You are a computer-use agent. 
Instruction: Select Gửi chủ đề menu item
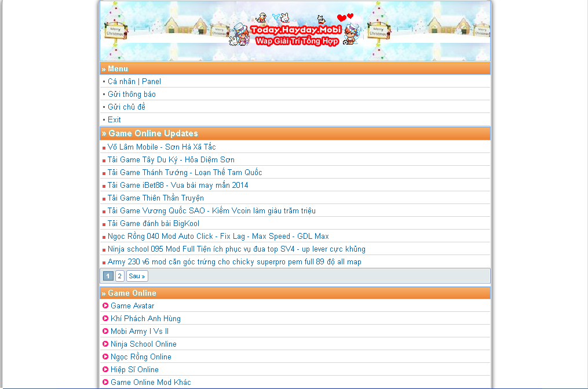click(x=126, y=107)
